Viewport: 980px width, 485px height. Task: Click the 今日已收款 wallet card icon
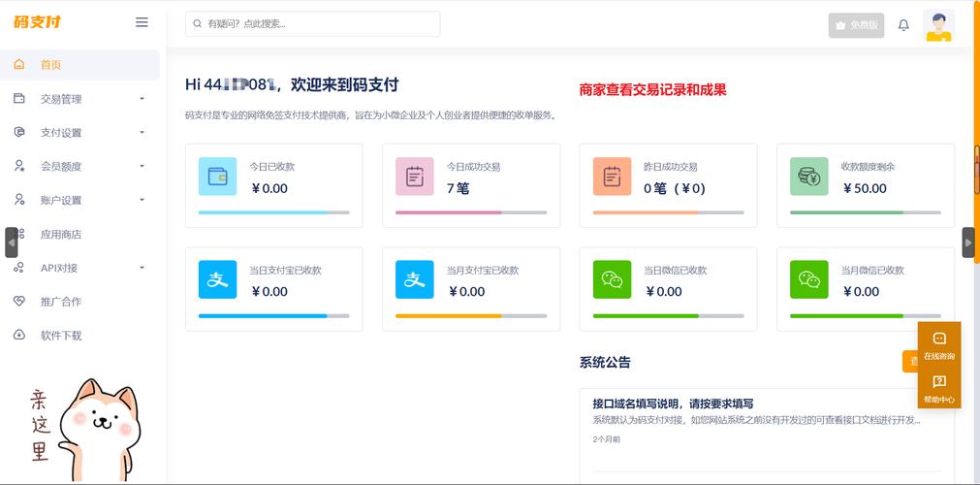tap(217, 177)
